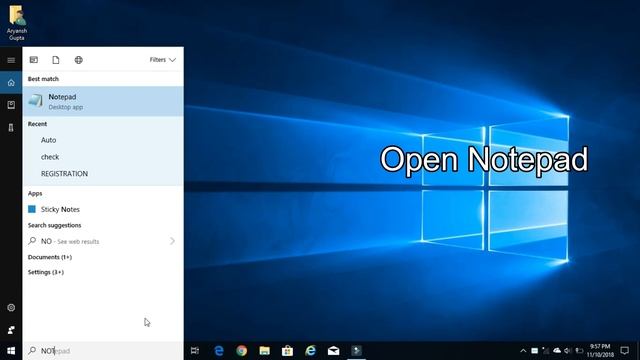
Task: Click the Windows Start button
Action: point(11,351)
